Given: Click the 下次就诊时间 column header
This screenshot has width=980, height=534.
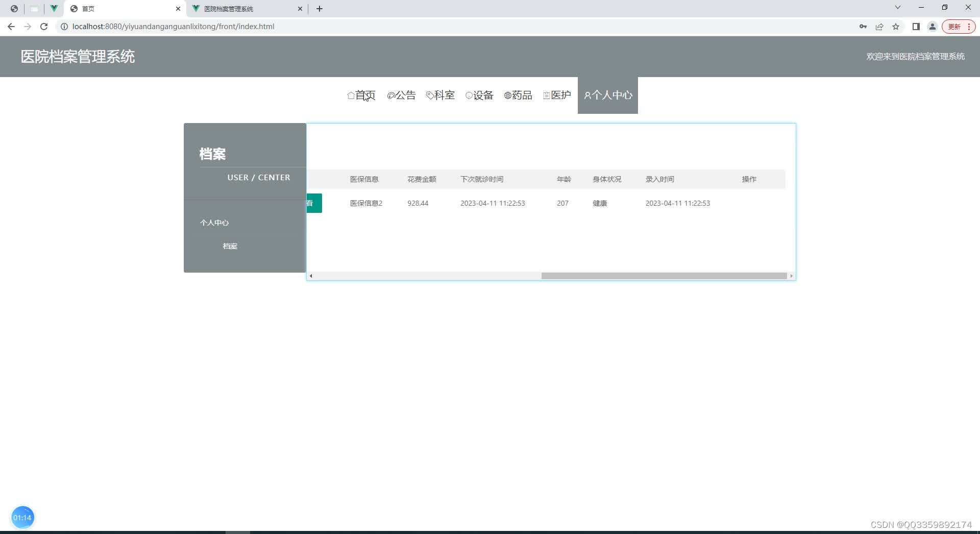Looking at the screenshot, I should 482,179.
